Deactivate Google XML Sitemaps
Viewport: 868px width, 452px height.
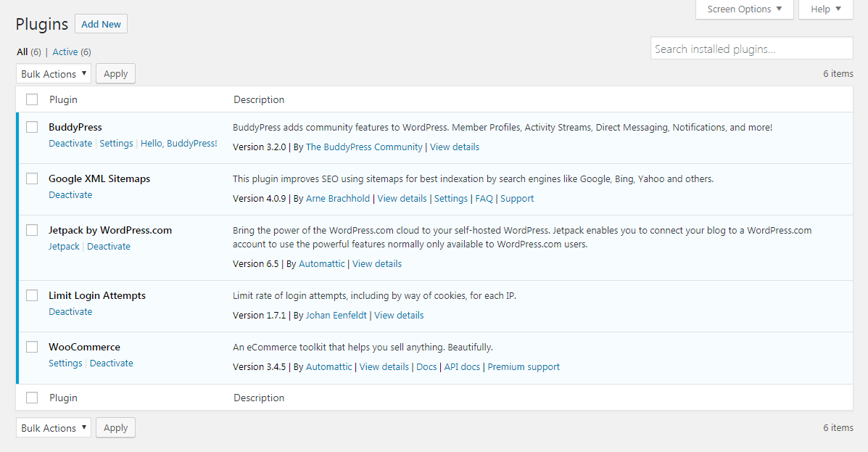coord(70,194)
